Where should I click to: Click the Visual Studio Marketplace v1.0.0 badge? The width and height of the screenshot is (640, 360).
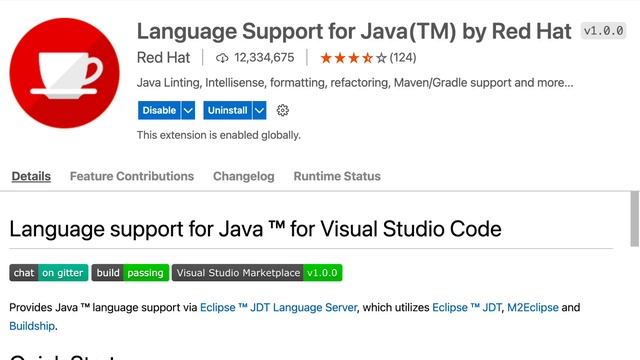[257, 273]
